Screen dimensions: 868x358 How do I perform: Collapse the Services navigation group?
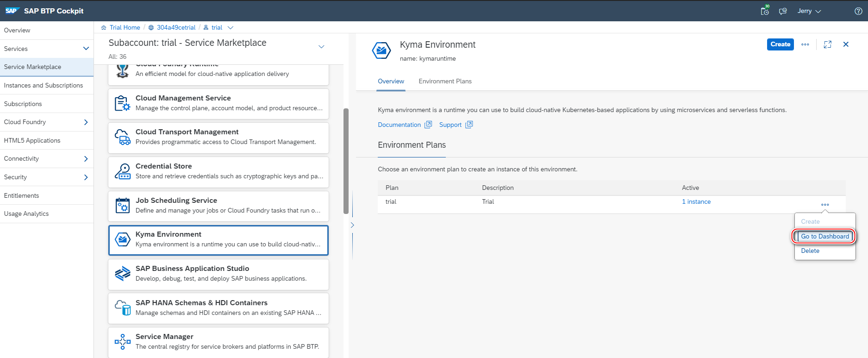click(x=86, y=49)
